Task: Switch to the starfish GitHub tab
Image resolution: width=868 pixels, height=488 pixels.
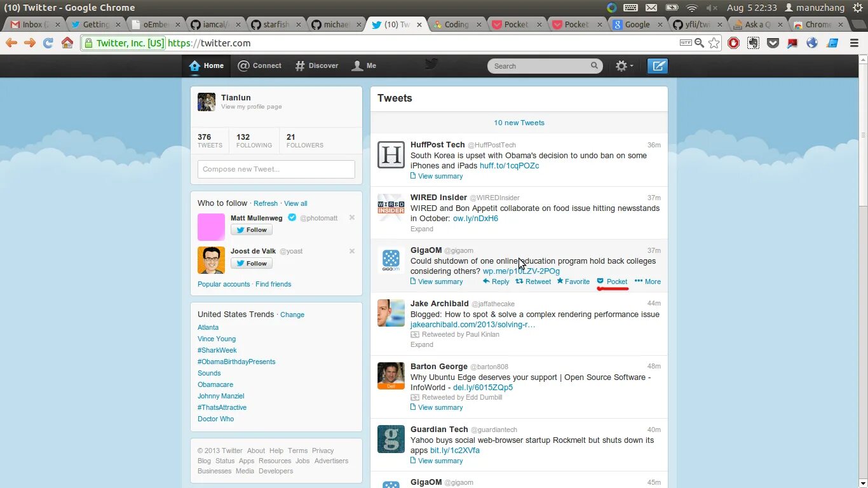Action: (276, 25)
